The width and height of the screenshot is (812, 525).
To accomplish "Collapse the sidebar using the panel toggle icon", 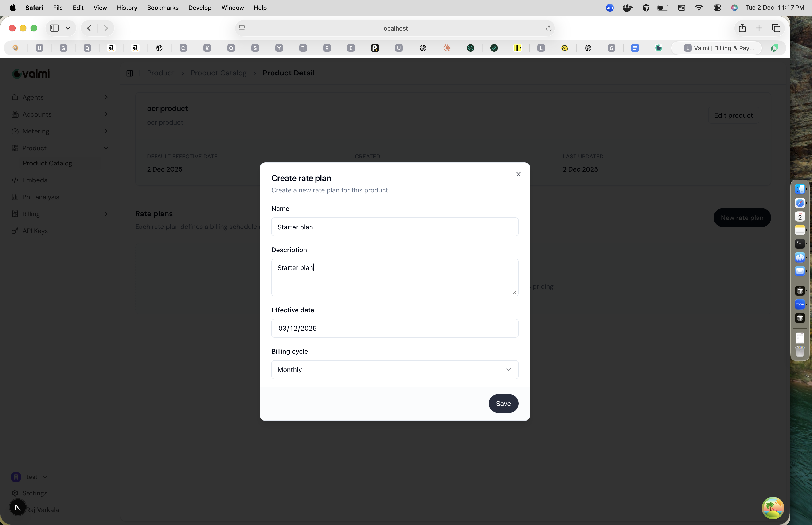I will [x=130, y=73].
